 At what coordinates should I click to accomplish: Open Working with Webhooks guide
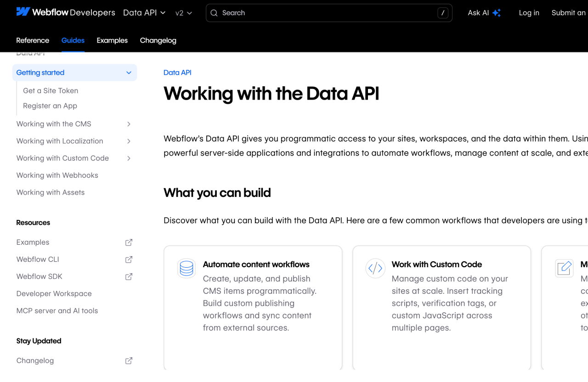(x=57, y=175)
